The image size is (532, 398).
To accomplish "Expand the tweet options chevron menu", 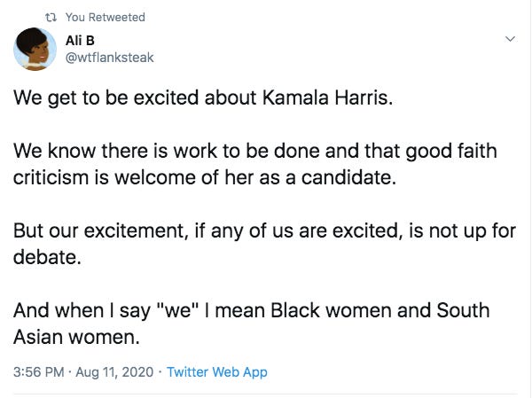I will 510,39.
